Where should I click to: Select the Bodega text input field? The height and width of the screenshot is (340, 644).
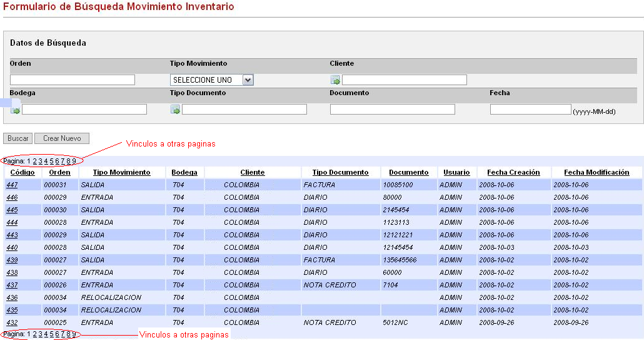pos(84,110)
